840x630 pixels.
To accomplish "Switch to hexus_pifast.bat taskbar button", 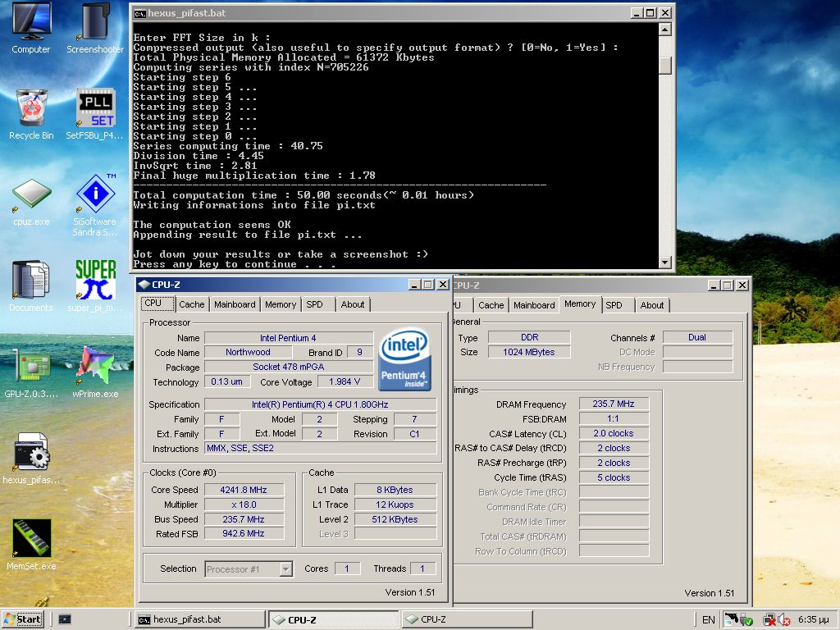I will [x=199, y=619].
